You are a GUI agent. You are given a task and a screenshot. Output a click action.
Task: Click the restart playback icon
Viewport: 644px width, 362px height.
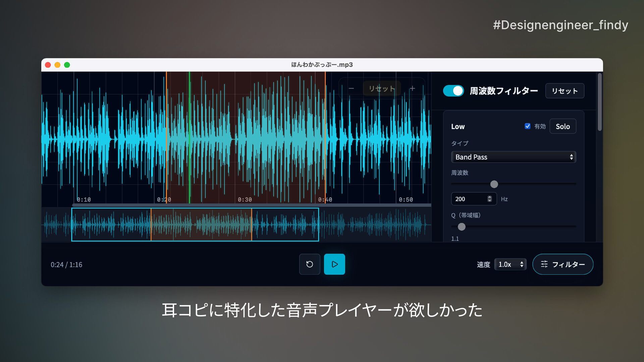click(310, 264)
